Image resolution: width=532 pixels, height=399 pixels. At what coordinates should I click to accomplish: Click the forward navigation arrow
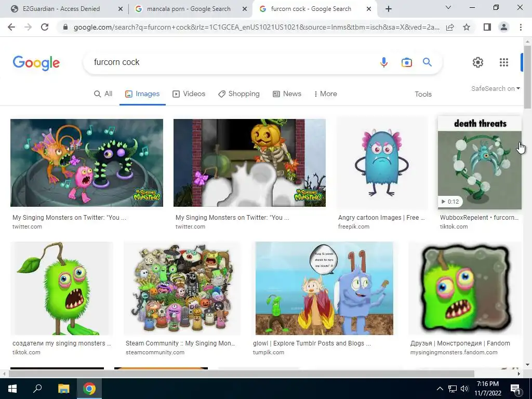point(28,27)
